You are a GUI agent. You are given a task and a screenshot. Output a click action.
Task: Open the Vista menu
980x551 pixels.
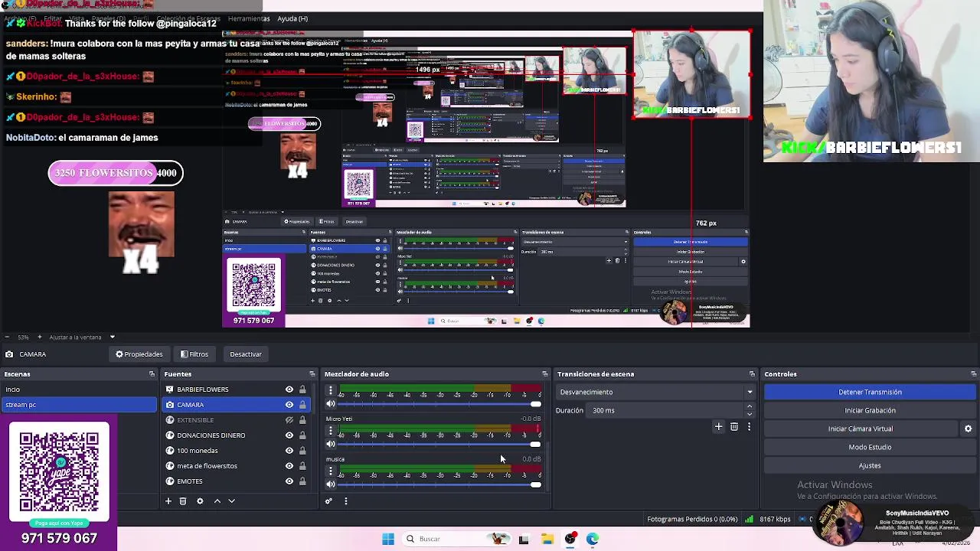[77, 18]
